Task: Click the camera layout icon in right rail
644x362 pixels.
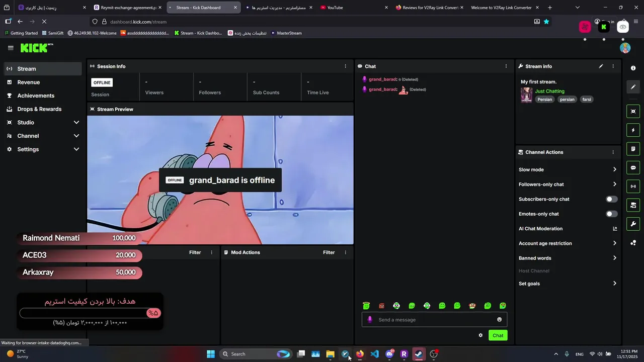Action: point(633,205)
